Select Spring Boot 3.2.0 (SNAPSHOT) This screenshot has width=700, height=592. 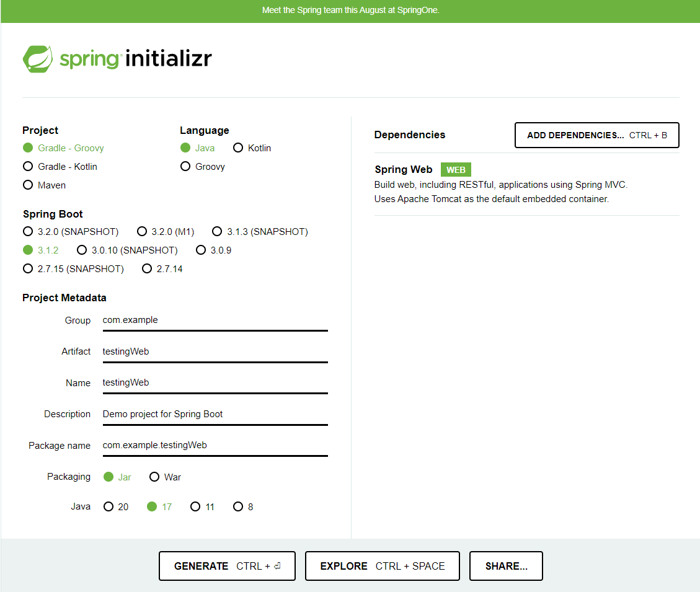[71, 231]
